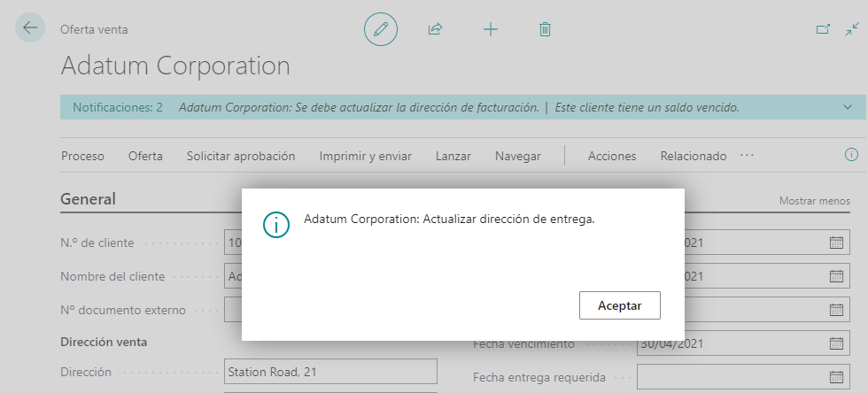Open Solicitar aprobación menu
The width and height of the screenshot is (868, 393).
[x=241, y=156]
